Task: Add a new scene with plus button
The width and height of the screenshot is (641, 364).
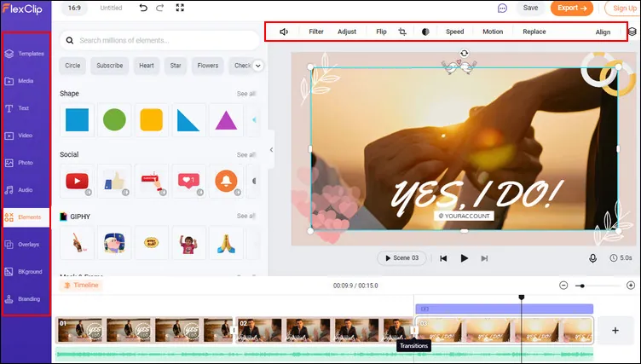Action: point(615,331)
